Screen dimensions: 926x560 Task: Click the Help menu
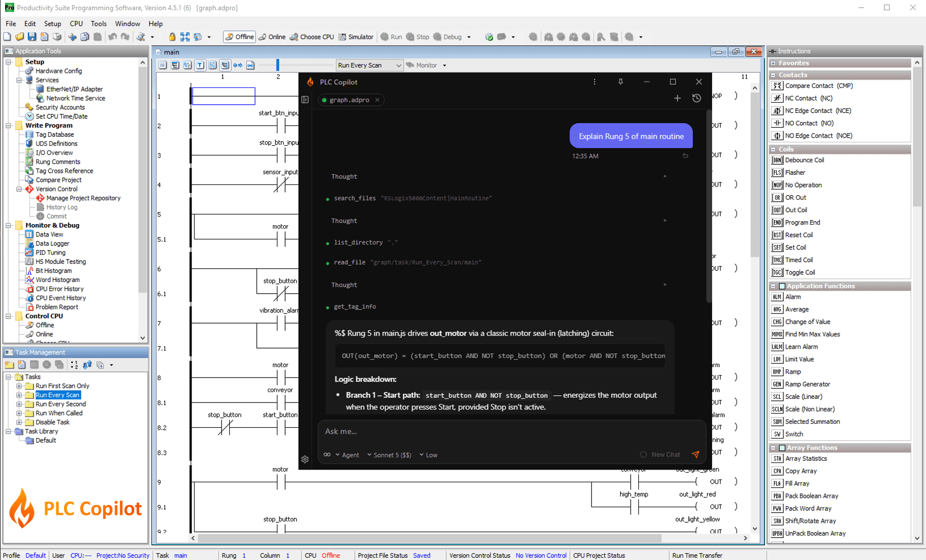coord(156,23)
